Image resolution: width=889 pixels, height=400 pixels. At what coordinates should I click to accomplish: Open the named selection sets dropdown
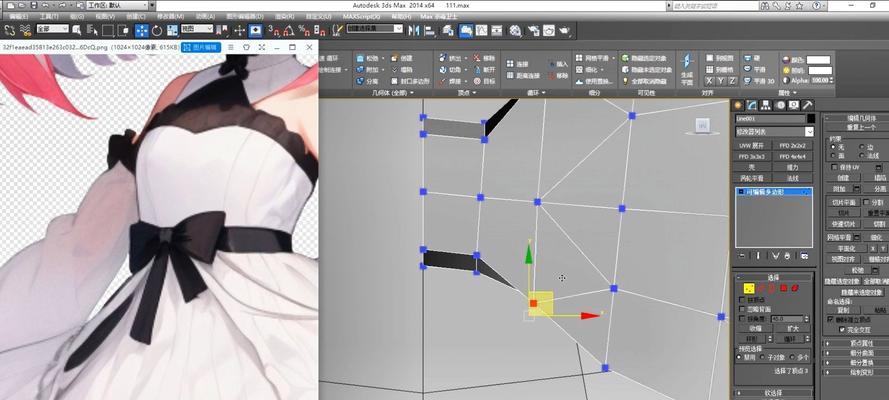(374, 29)
